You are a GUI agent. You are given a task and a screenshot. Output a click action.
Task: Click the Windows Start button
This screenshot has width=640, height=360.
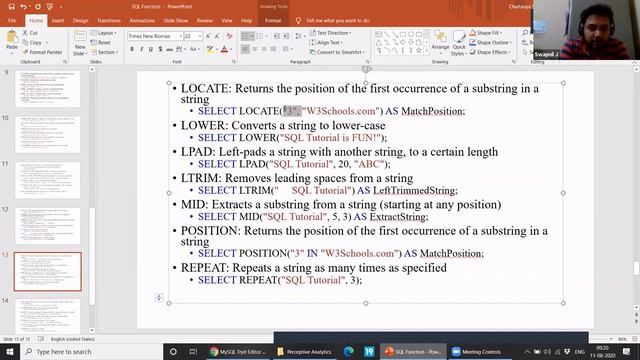click(9, 351)
